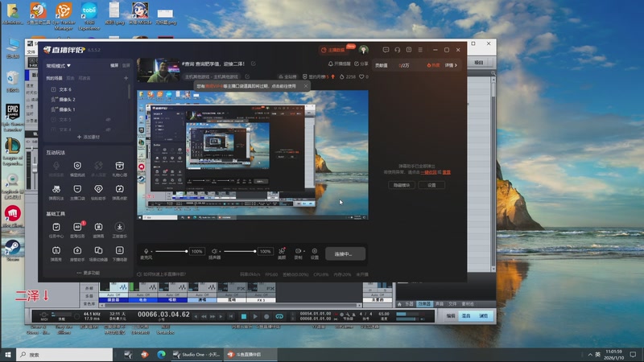This screenshot has width=644, height=362.
Task: Expand the 常规模式 mode dropdown
Action: [x=59, y=65]
